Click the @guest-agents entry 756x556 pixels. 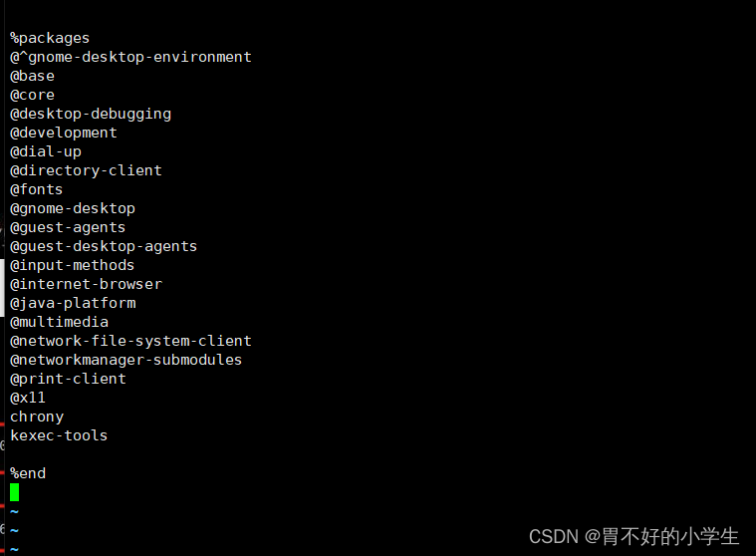coord(68,227)
